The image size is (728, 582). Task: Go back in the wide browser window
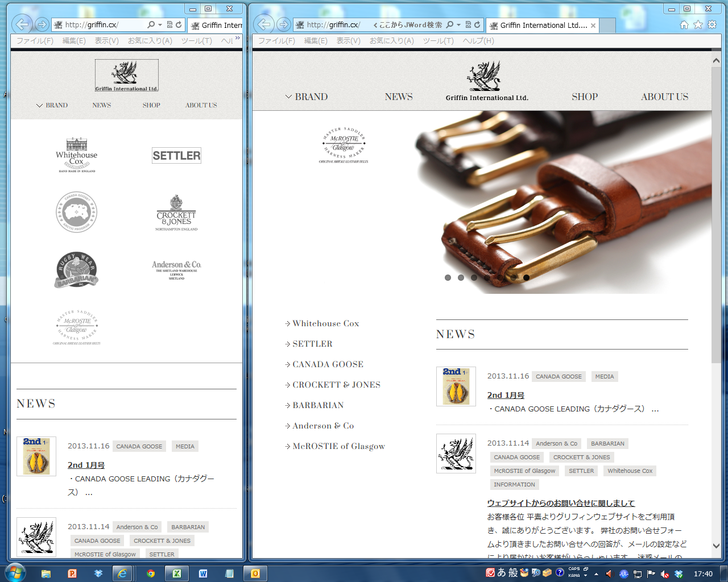click(264, 24)
